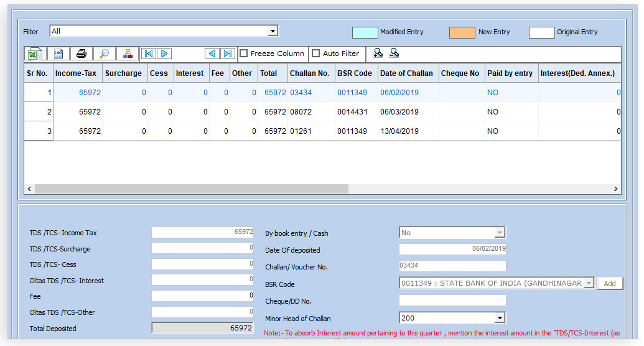
Task: Expand the Minor Head of Challan dropdown
Action: pyautogui.click(x=499, y=318)
